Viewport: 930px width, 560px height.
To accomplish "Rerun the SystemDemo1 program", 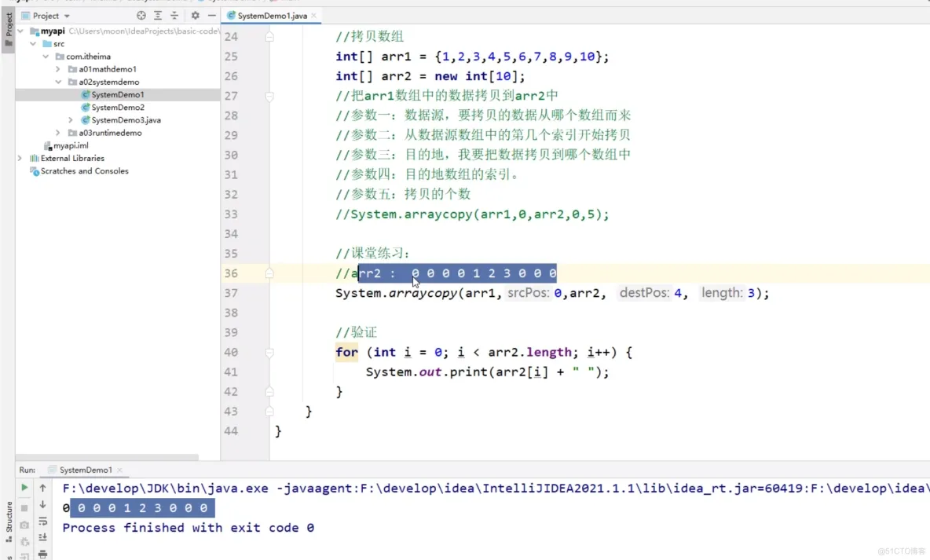I will [x=25, y=487].
